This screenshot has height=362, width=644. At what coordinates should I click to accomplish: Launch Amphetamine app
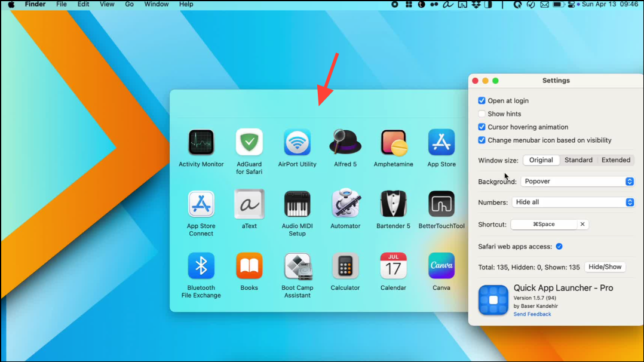pos(394,142)
